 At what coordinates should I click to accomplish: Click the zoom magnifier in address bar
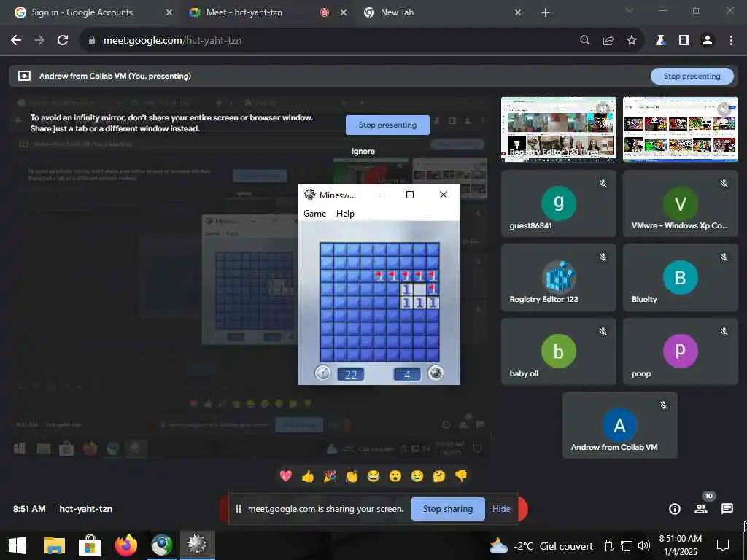pos(585,41)
